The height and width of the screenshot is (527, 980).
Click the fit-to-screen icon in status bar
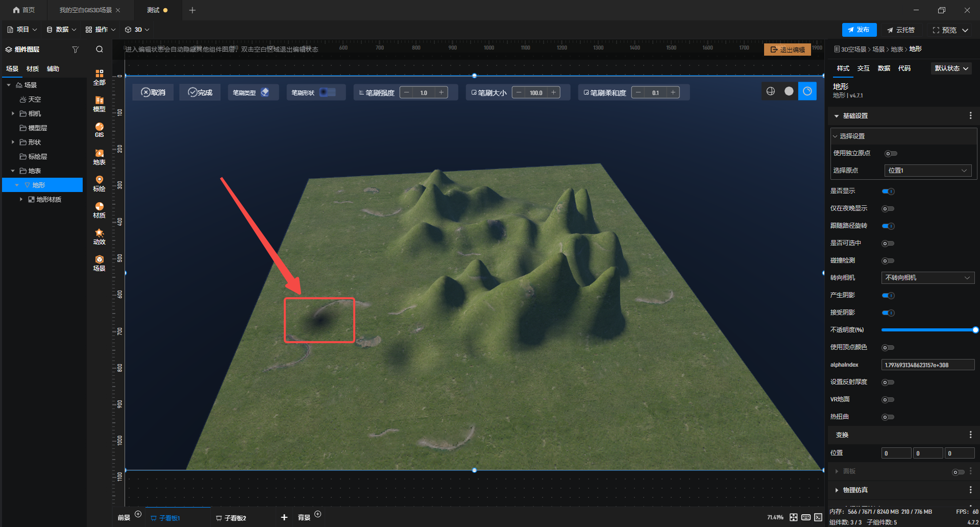tap(793, 517)
